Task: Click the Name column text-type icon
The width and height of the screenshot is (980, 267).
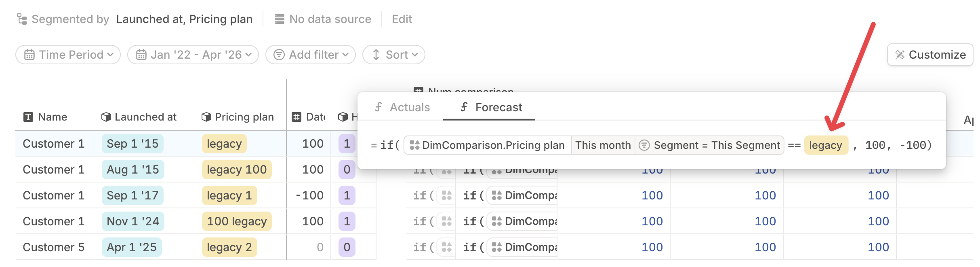Action: 28,117
